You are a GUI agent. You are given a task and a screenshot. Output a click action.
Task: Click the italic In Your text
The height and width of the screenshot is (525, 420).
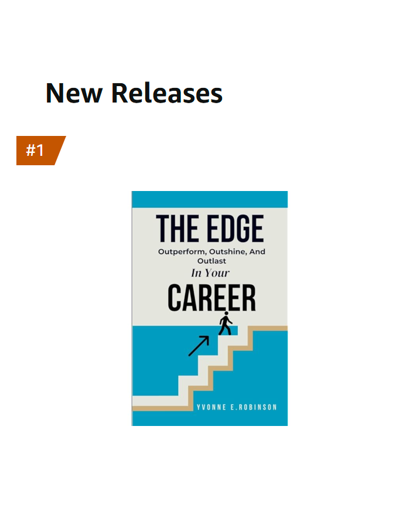pyautogui.click(x=210, y=273)
